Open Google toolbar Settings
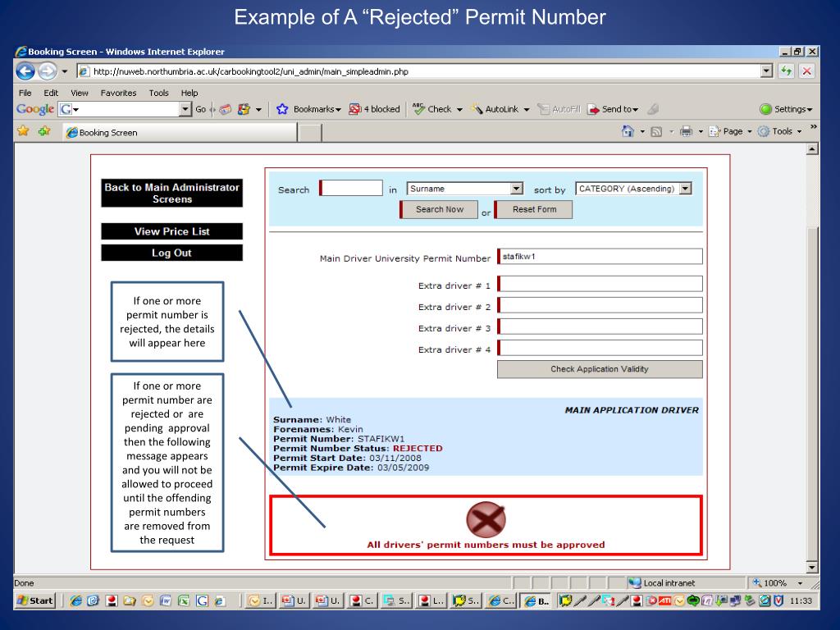This screenshot has width=840, height=630. tap(786, 109)
